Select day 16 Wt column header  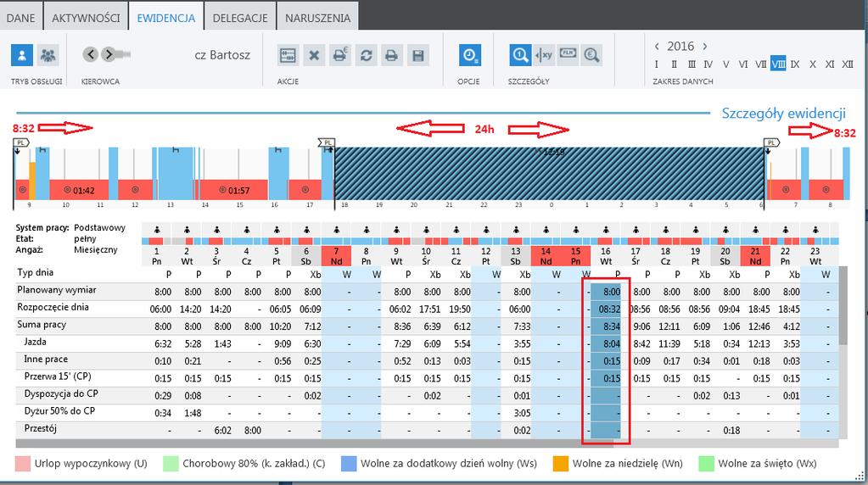pyautogui.click(x=606, y=256)
